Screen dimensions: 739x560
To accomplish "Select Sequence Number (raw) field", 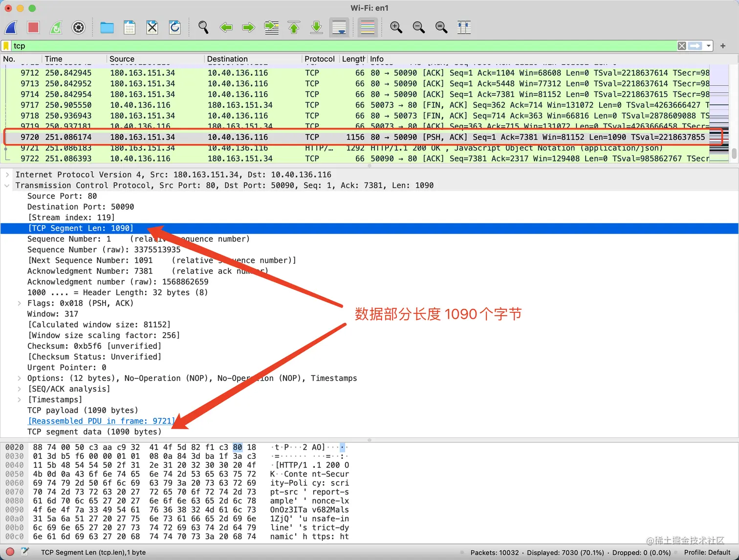I will [104, 250].
